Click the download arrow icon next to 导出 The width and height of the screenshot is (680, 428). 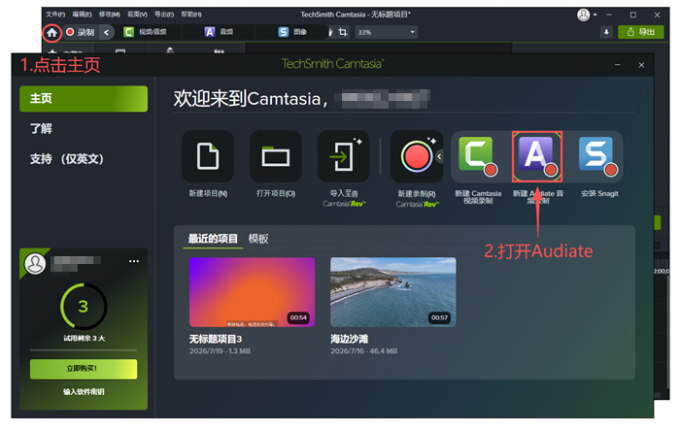tap(606, 32)
